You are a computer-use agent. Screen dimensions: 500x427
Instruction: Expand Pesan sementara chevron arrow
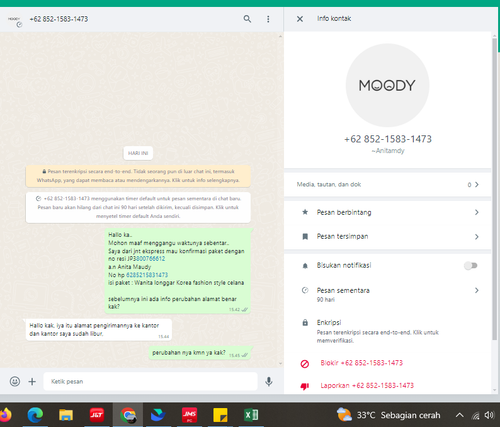pos(477,290)
